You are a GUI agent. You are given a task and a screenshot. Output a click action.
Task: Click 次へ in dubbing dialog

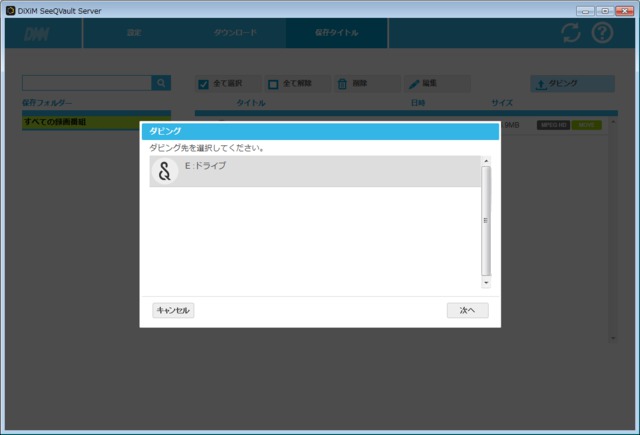click(x=467, y=310)
